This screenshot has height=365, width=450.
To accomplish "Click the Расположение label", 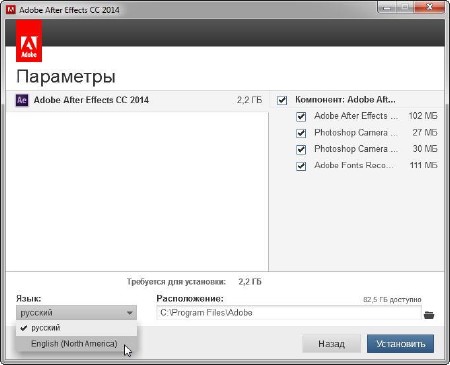I will [x=190, y=298].
